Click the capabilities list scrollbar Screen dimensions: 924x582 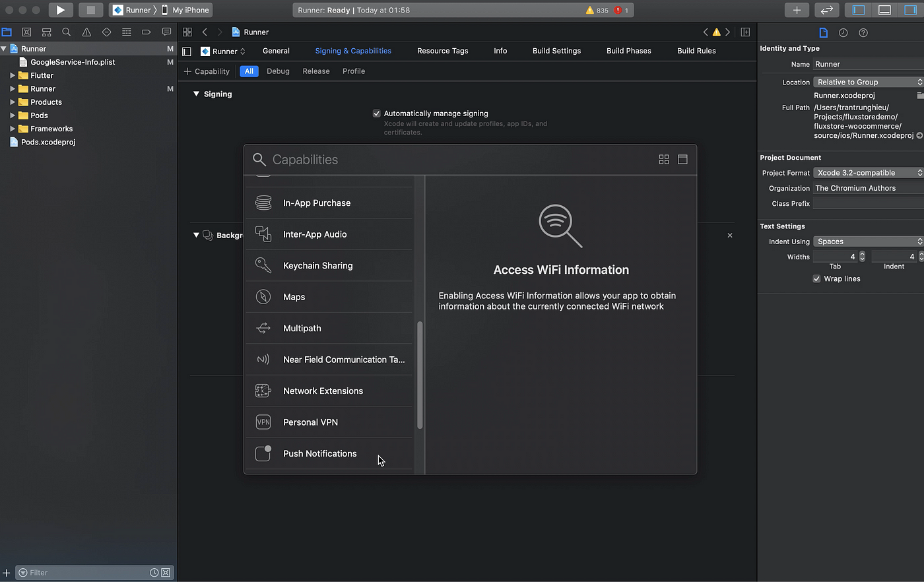click(420, 375)
